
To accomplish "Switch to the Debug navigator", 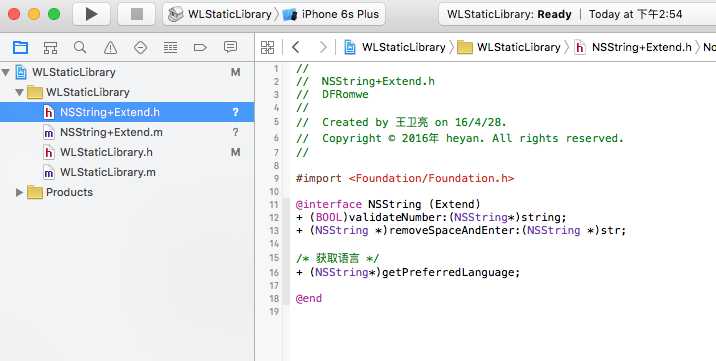I will pos(170,47).
